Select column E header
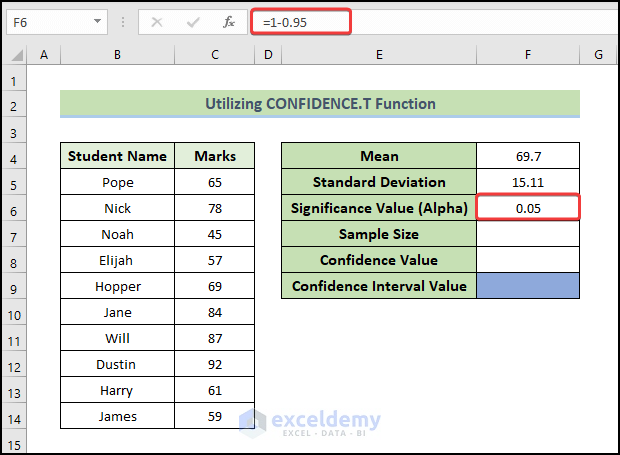Viewport: 620px width, 455px height. click(x=379, y=56)
